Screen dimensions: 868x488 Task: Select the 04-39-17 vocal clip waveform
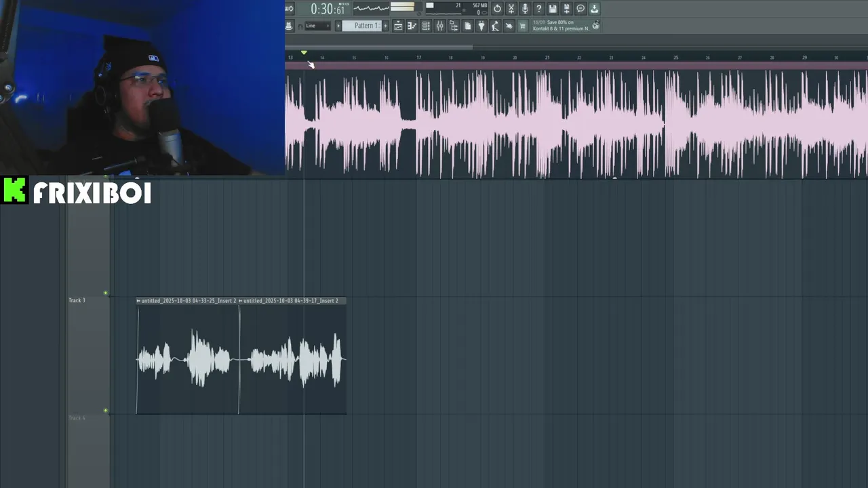click(x=292, y=359)
